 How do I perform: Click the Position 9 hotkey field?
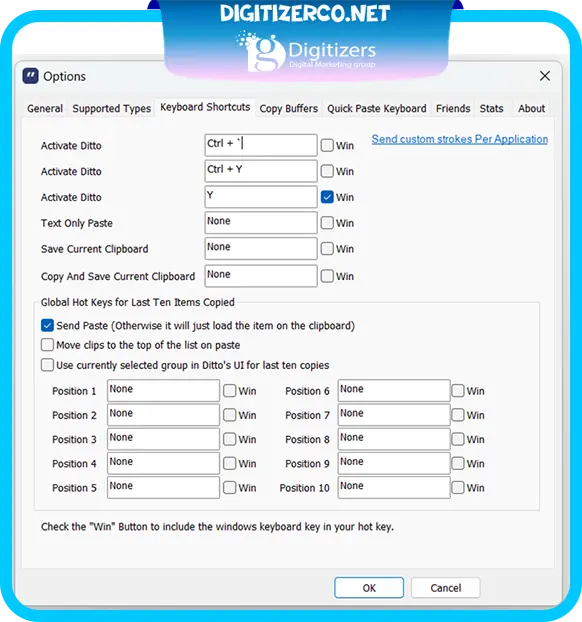click(x=394, y=463)
